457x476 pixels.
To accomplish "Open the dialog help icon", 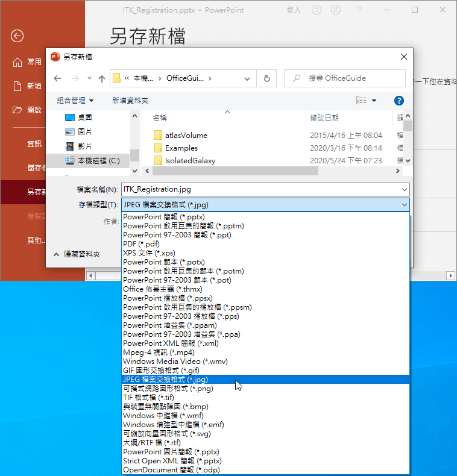I will (399, 101).
